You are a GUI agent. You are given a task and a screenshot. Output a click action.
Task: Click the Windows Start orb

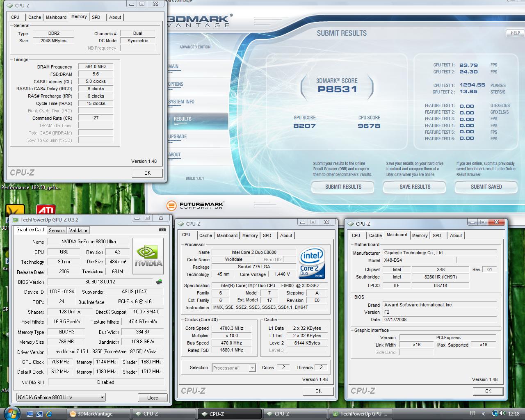(11, 413)
